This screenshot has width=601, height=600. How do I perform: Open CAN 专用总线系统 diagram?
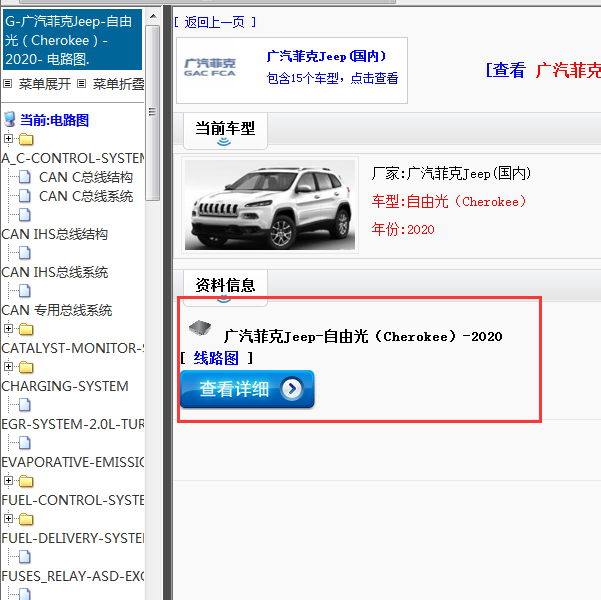coord(57,310)
